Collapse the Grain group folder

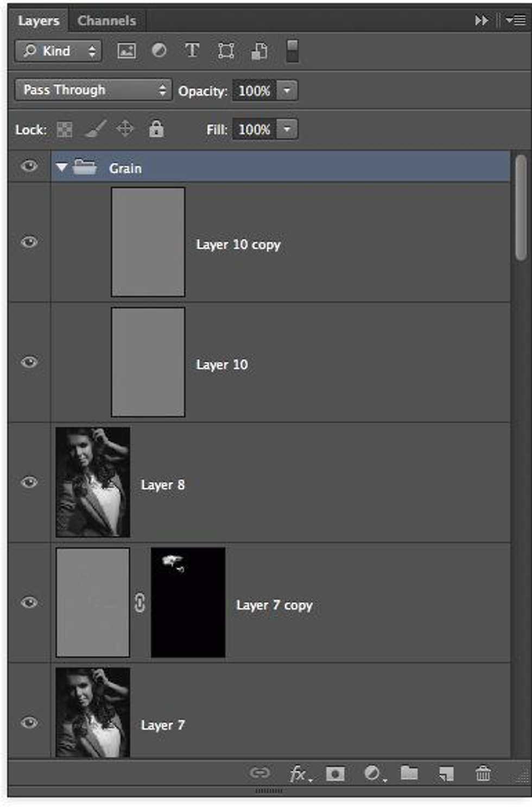coord(62,168)
